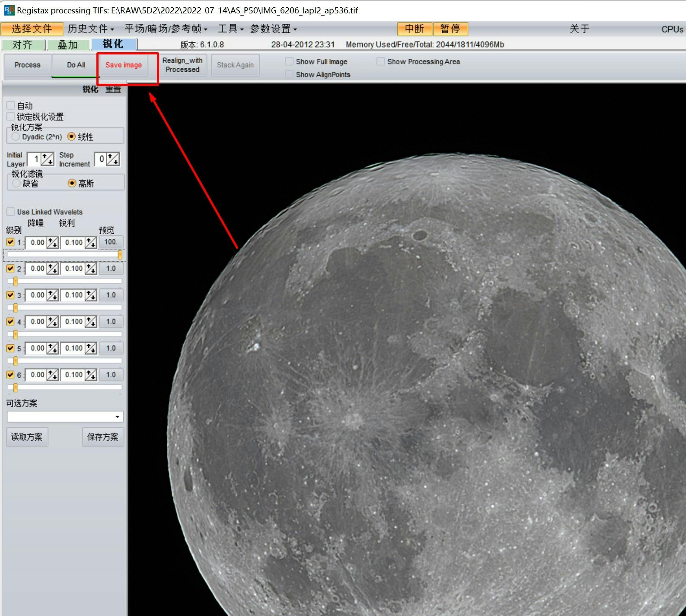Click the Save image button
The width and height of the screenshot is (686, 616).
[124, 65]
